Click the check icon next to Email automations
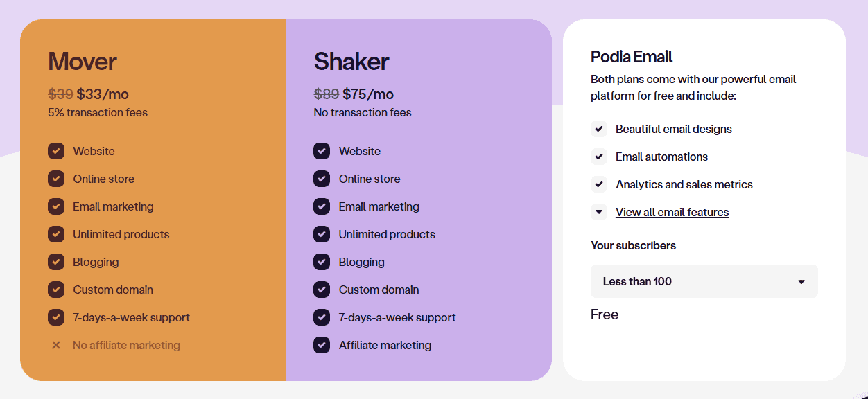Viewport: 868px width, 399px height. 599,157
